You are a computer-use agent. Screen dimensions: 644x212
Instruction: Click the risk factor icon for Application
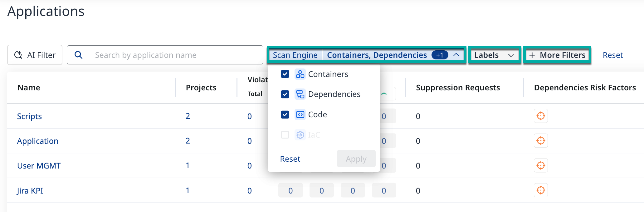pos(540,141)
